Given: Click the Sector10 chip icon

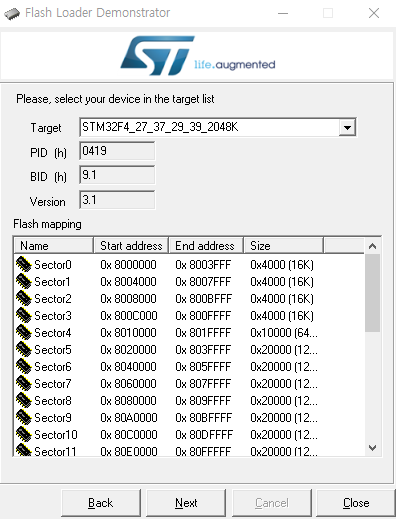Looking at the screenshot, I should [23, 434].
